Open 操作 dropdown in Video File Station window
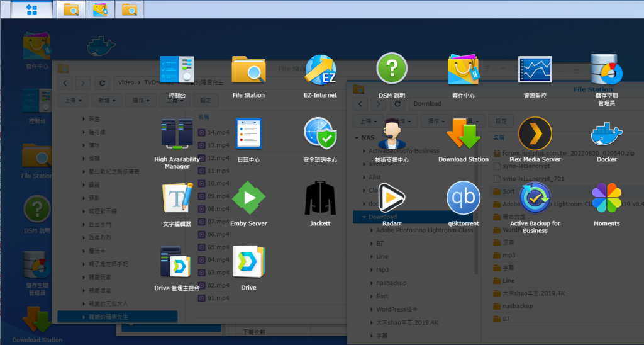644x345 pixels. pyautogui.click(x=140, y=100)
